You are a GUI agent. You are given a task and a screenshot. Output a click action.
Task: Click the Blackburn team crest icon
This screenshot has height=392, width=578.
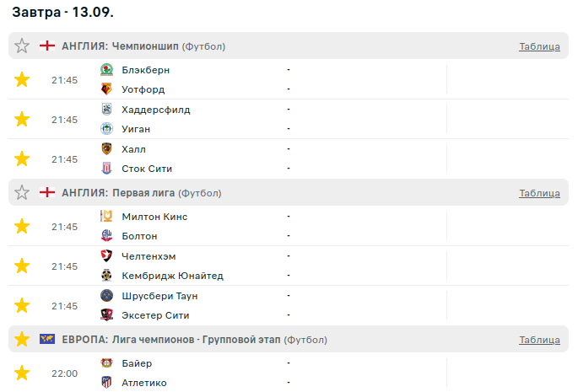[107, 70]
